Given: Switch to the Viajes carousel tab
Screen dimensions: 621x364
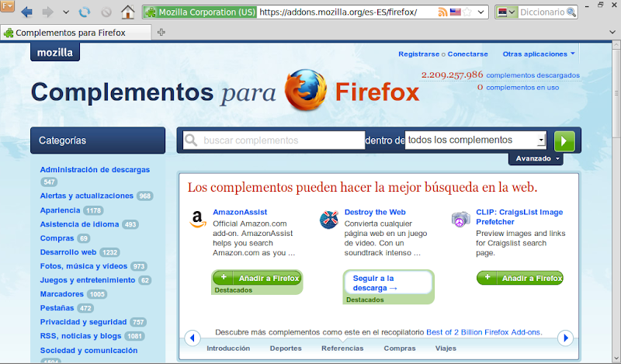Looking at the screenshot, I should (x=446, y=348).
